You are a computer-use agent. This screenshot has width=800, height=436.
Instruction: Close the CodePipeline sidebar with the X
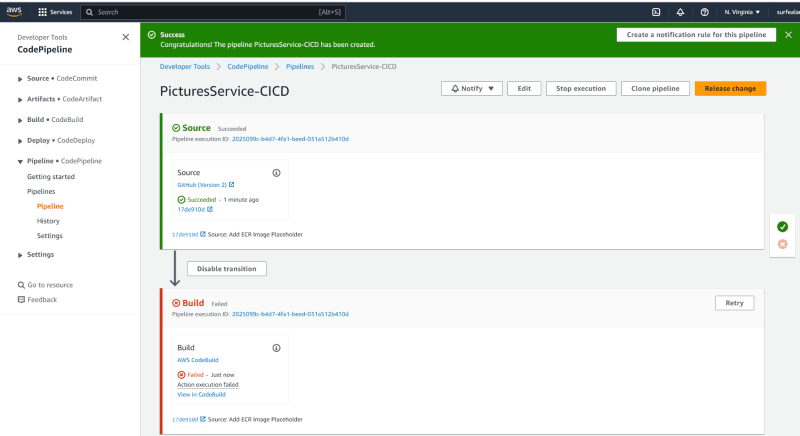click(x=126, y=37)
